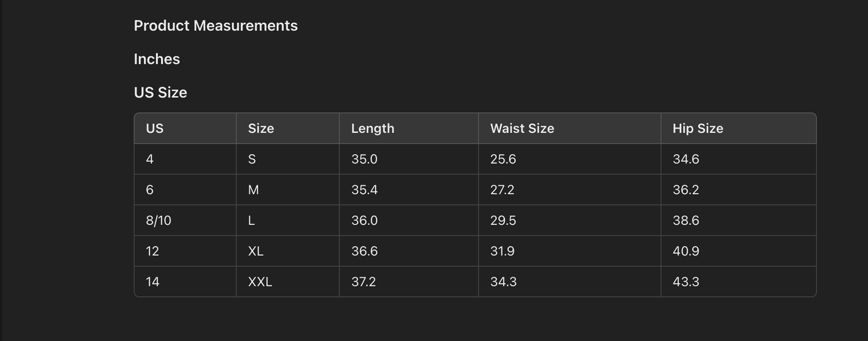Click the 35.0 length value

coord(364,159)
